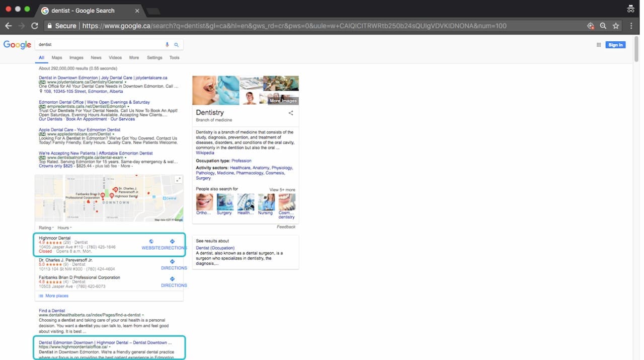Switch to the News search tab
The height and width of the screenshot is (360, 644).
coord(96,58)
